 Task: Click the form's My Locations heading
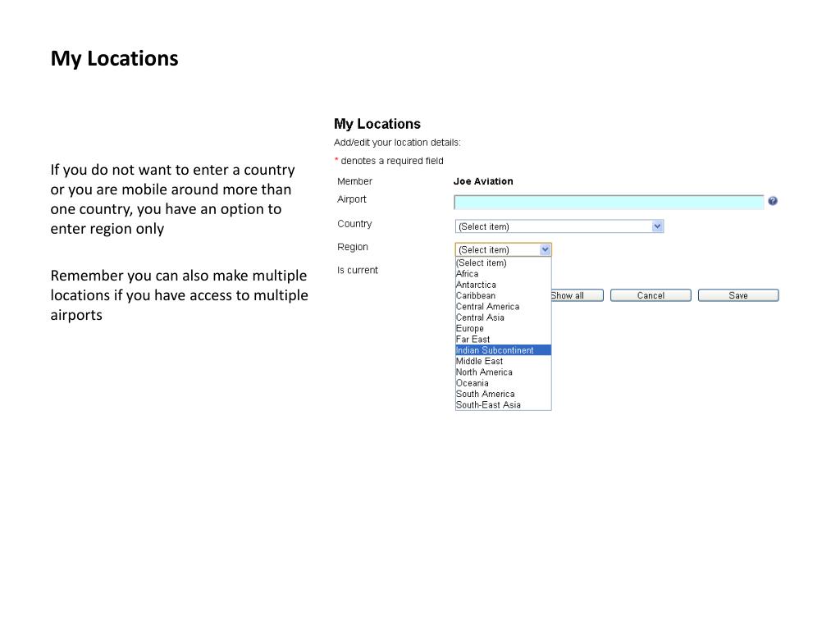pyautogui.click(x=377, y=124)
